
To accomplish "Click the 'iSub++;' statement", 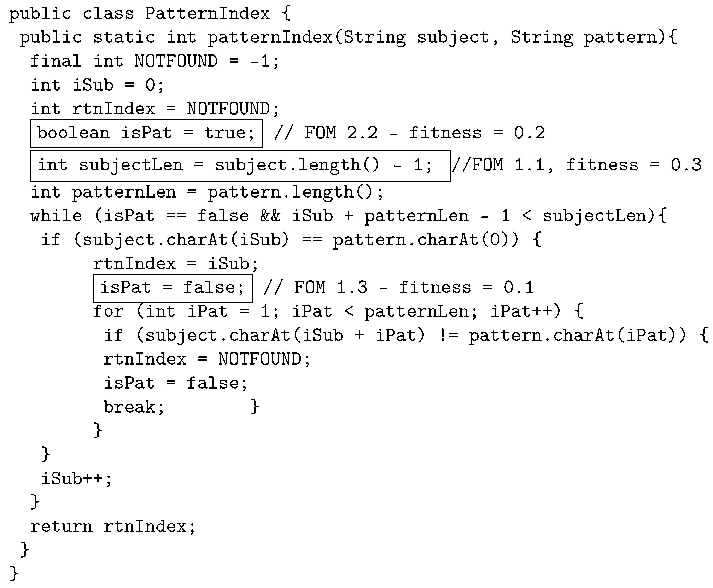I will [76, 479].
